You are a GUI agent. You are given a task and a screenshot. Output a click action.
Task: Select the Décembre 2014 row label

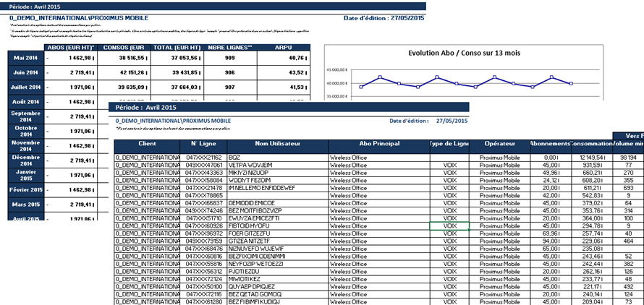click(x=25, y=160)
